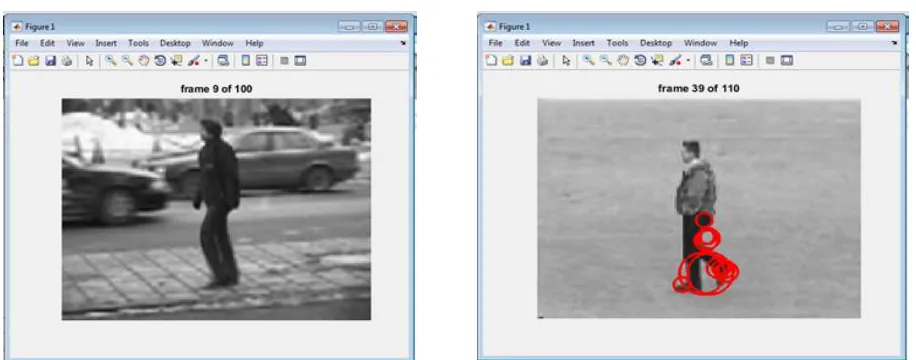This screenshot has height=360, width=916.
Task: Open file folder icon in right figure window
Action: coord(508,60)
